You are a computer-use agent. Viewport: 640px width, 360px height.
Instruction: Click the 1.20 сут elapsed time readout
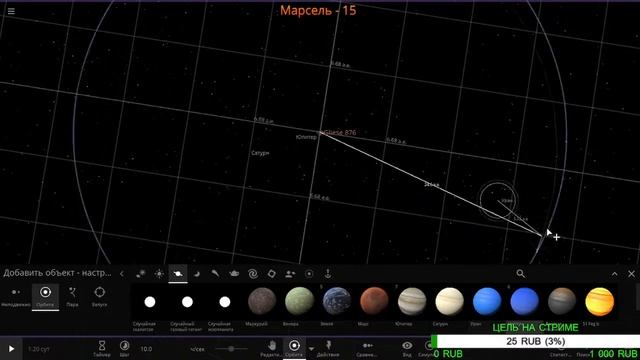click(39, 349)
